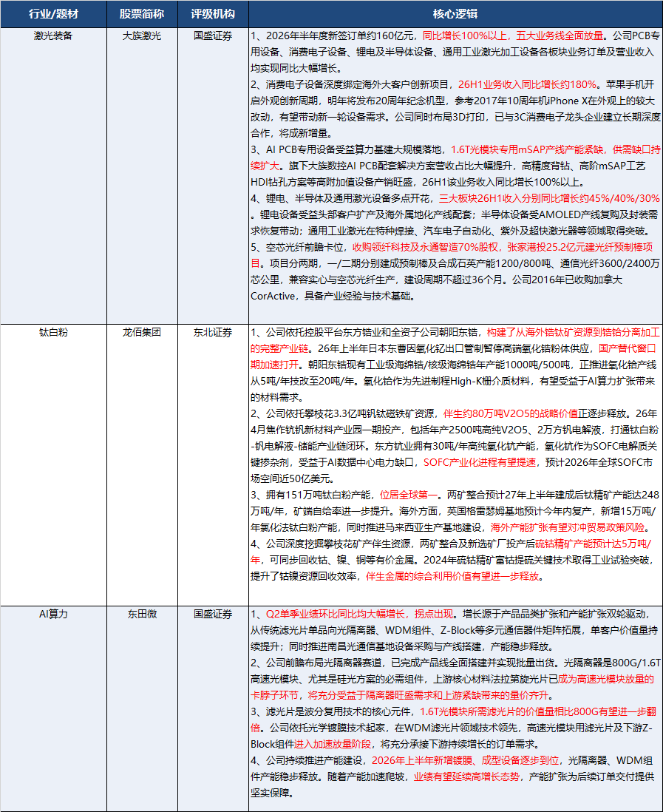The image size is (663, 812).
Task: Click red text 同比增长100%以上，五大业务线全面放量
Action: click(x=513, y=35)
